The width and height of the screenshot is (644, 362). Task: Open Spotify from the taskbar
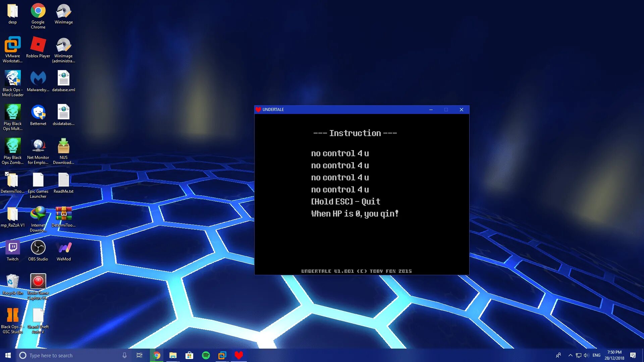click(206, 355)
